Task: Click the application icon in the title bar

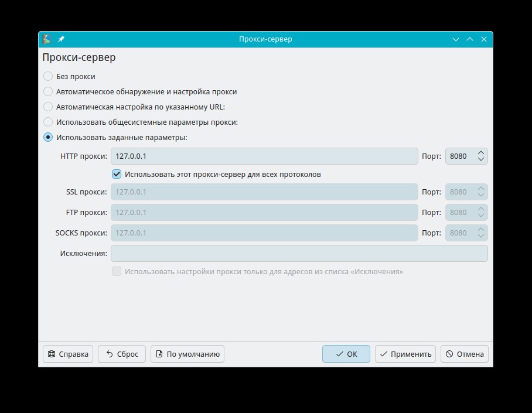Action: [47, 39]
